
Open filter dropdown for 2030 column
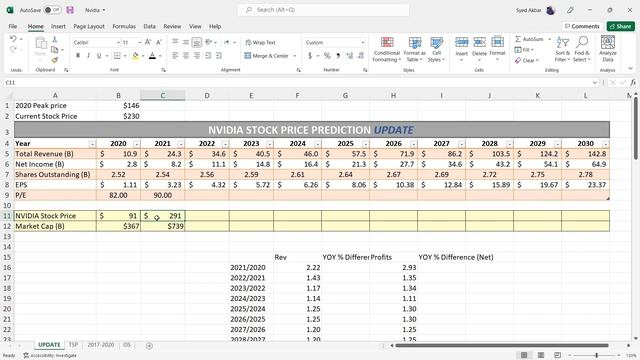tap(605, 144)
